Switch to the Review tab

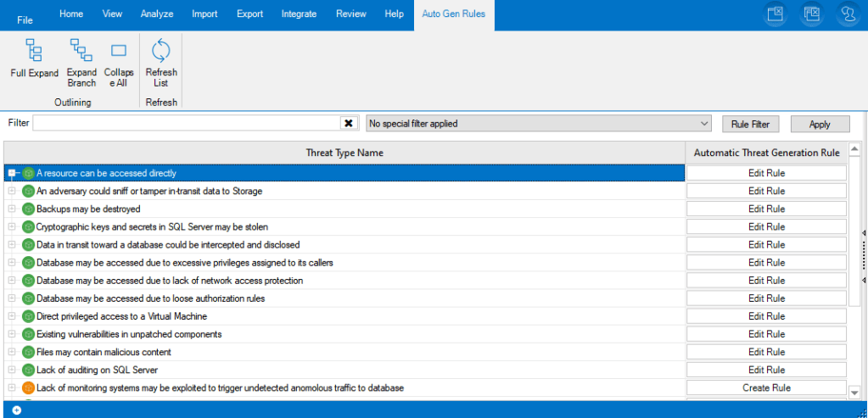[350, 14]
